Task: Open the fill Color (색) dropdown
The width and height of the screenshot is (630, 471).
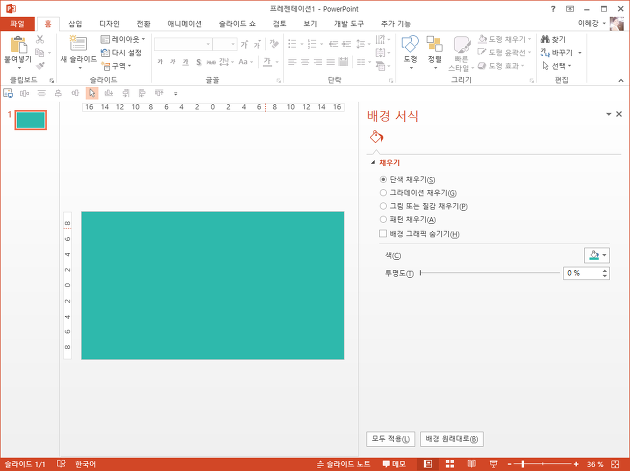Action: [x=597, y=255]
